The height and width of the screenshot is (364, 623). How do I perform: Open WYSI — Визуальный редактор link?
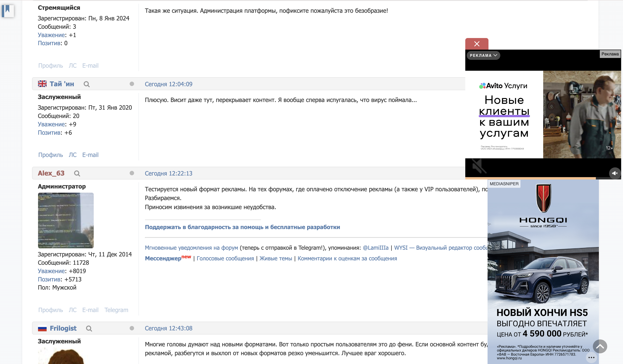pos(440,248)
